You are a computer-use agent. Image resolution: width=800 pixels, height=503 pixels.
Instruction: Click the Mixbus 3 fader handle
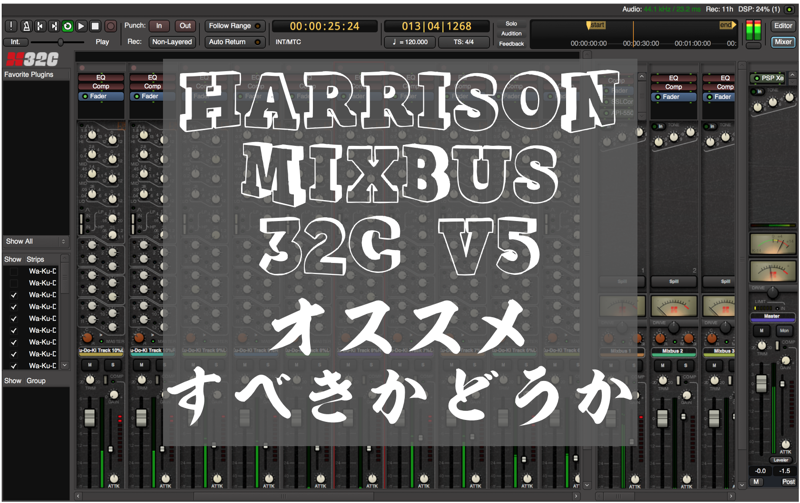(714, 418)
